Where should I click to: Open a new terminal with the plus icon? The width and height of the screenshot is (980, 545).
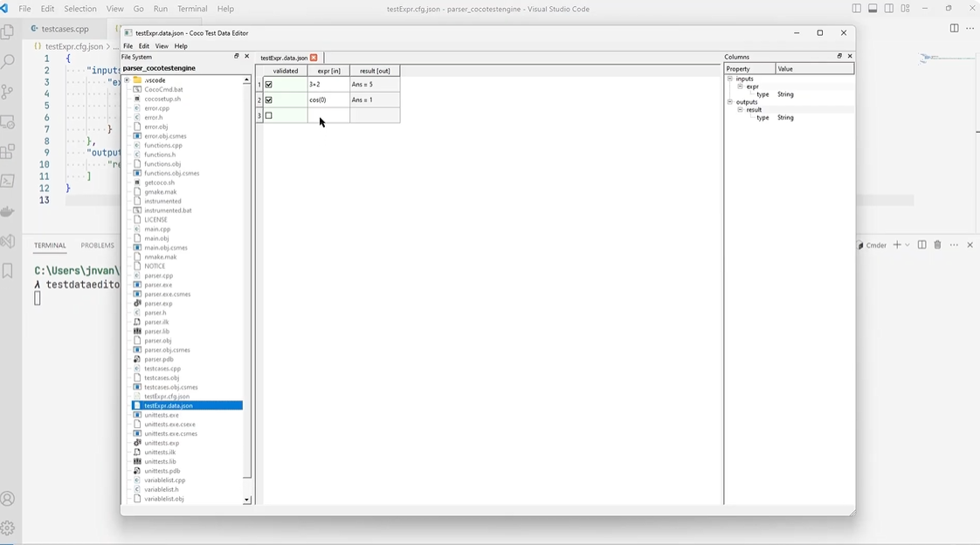point(897,245)
